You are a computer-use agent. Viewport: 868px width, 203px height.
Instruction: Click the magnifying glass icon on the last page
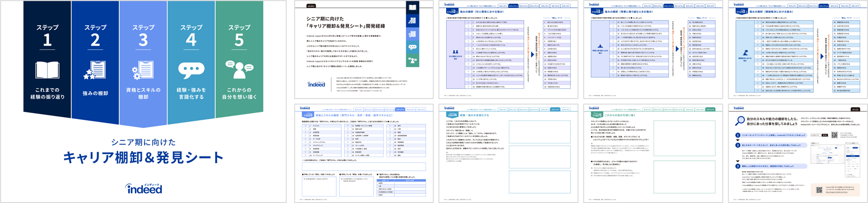740,121
